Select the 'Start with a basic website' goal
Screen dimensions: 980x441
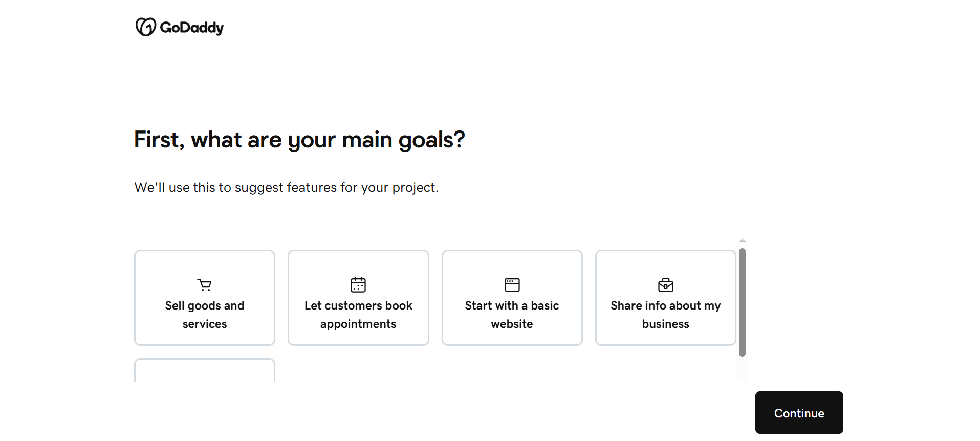pos(512,298)
